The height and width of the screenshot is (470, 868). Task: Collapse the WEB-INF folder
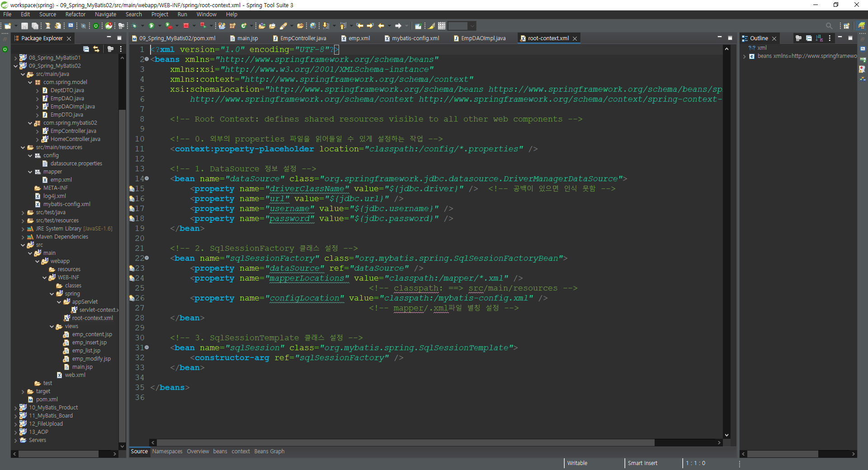[x=45, y=277]
